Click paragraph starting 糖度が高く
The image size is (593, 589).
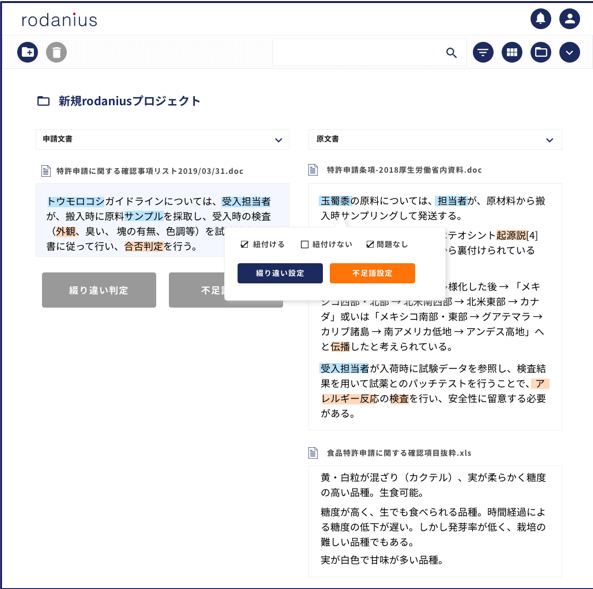433,527
